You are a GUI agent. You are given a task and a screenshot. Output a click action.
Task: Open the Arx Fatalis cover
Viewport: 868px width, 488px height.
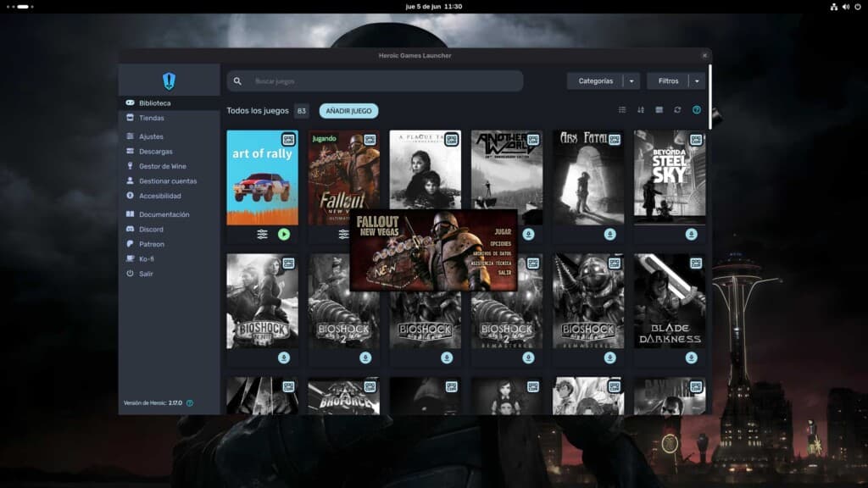pos(588,178)
